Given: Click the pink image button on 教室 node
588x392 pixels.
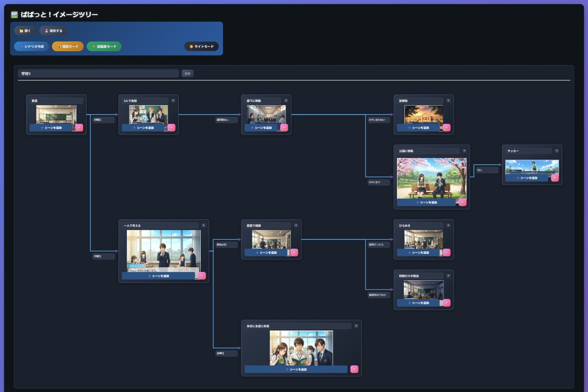Looking at the screenshot, I should click(x=79, y=128).
